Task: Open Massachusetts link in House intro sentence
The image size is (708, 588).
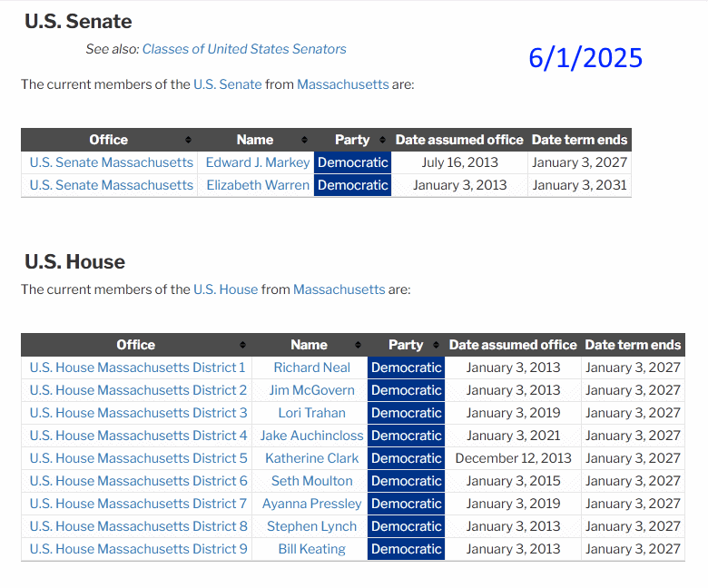Action: (339, 289)
